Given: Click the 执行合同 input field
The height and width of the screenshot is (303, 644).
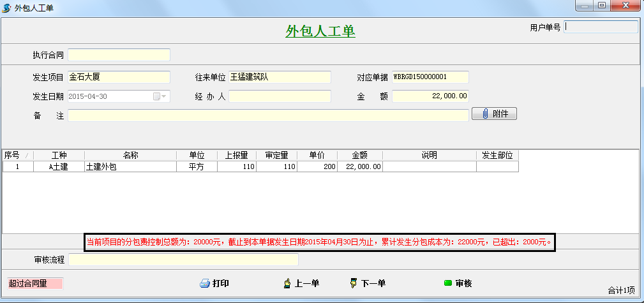Looking at the screenshot, I should click(x=119, y=55).
